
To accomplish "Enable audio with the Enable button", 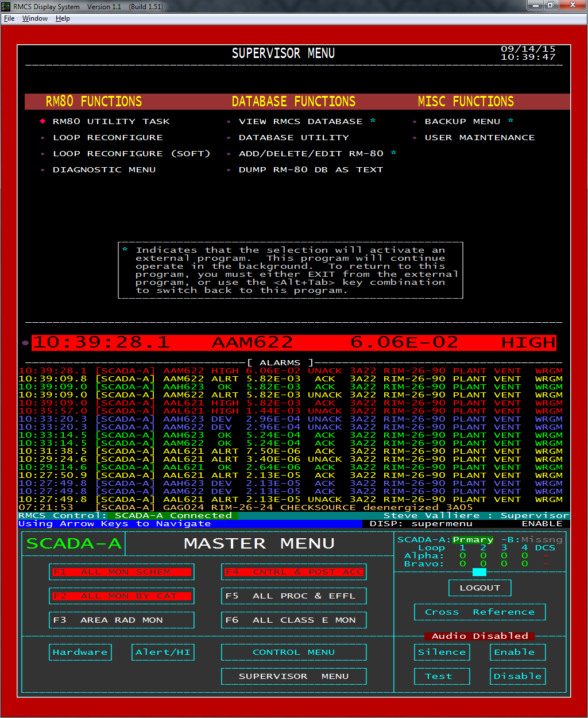I will point(517,652).
